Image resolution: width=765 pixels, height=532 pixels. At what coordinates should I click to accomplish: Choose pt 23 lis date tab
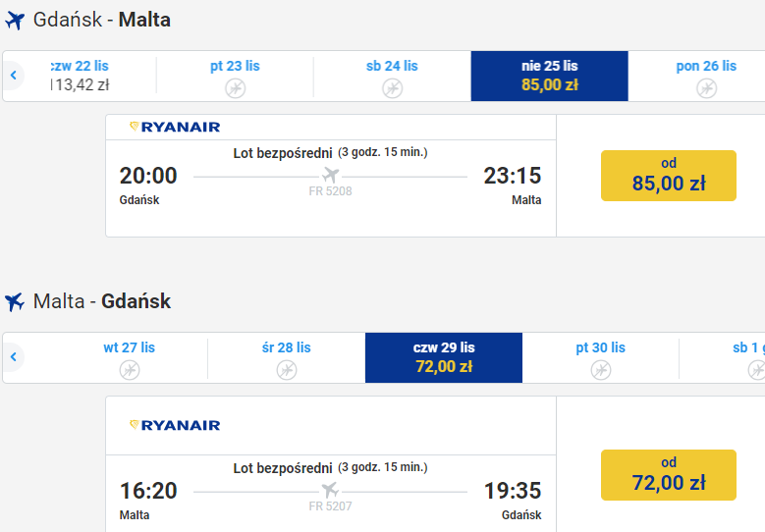click(235, 76)
